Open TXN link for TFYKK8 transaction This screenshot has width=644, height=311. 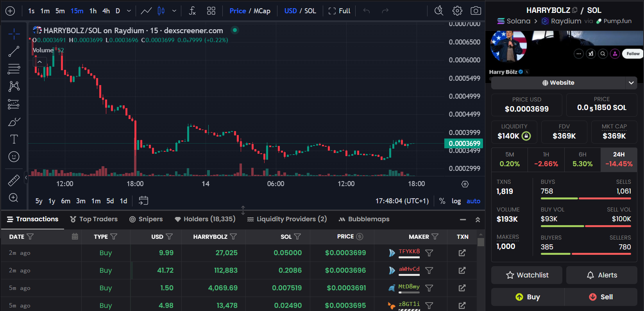coord(462,253)
